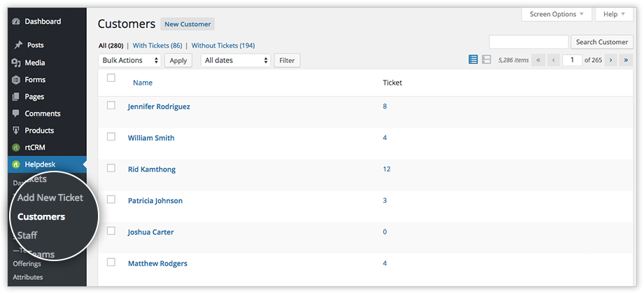Screen dimensions: 644x294
Task: Open the Bulk Actions dropdown
Action: click(129, 60)
